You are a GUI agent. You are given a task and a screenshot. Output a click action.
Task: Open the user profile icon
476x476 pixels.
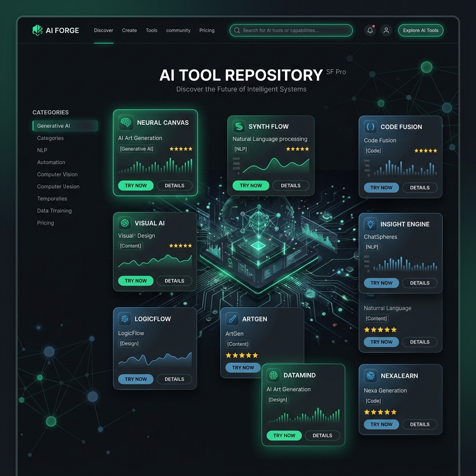[x=386, y=30]
